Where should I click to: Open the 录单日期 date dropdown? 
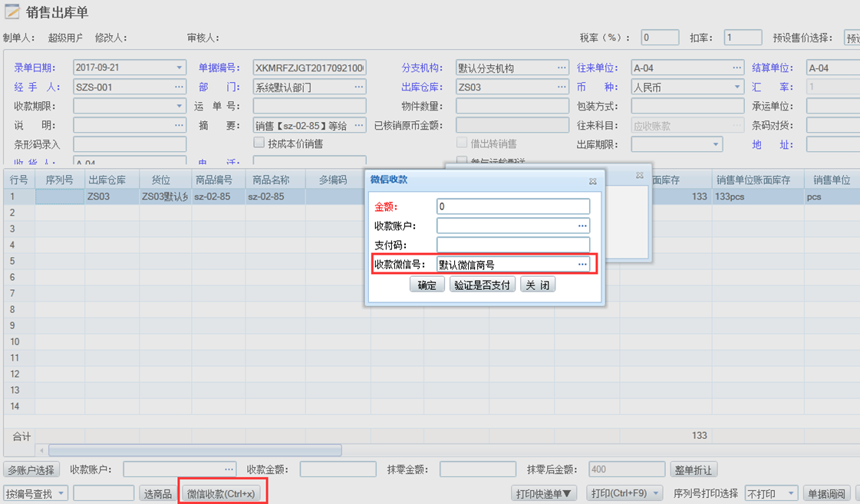coord(180,68)
